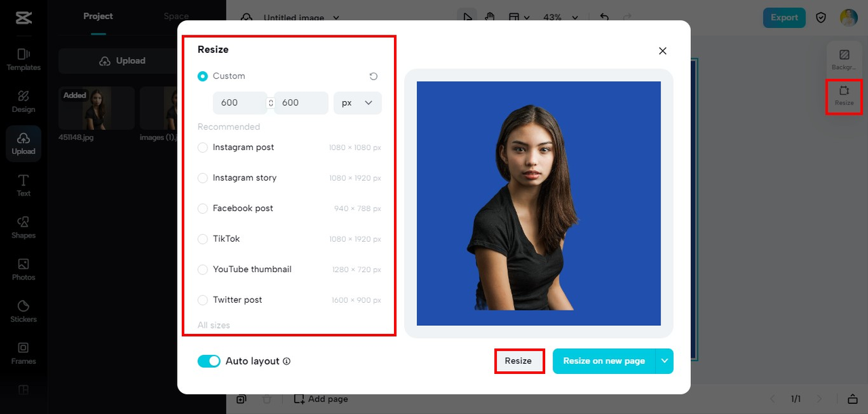This screenshot has height=414, width=868.
Task: Click the Resize on new page button
Action: (x=604, y=361)
